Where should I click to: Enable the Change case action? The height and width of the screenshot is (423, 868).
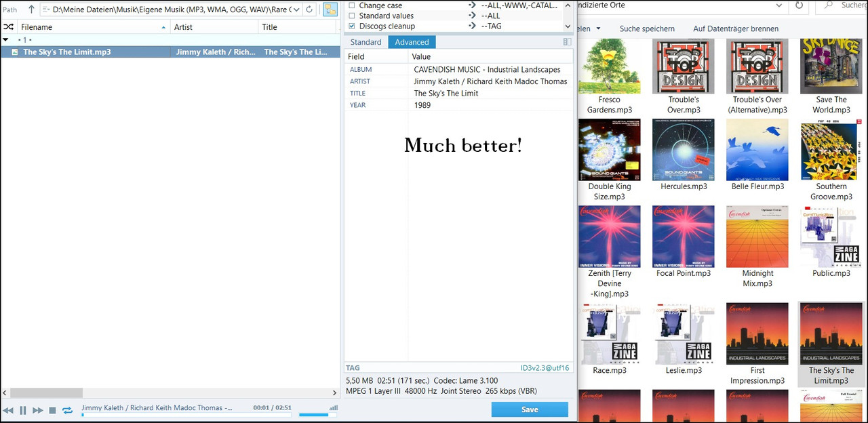[351, 5]
